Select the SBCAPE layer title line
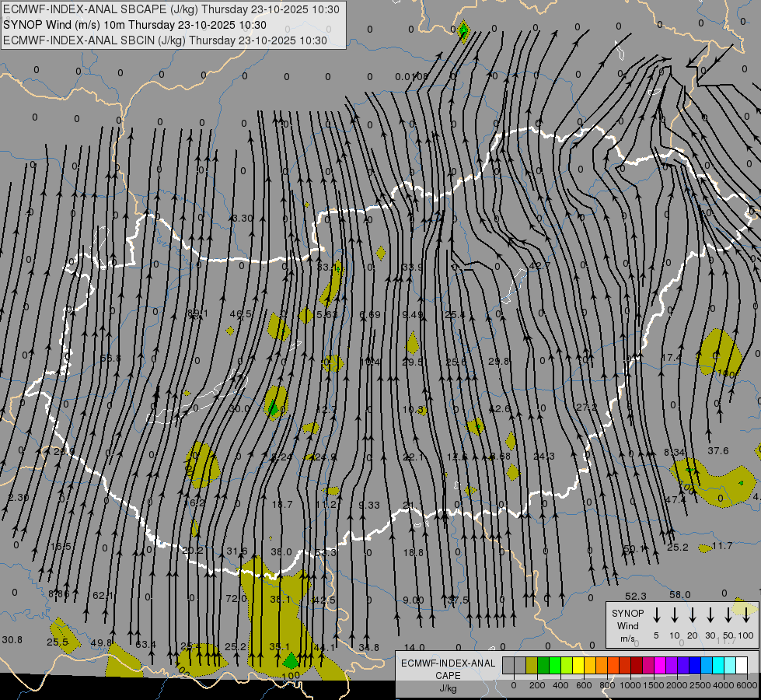 pos(172,9)
